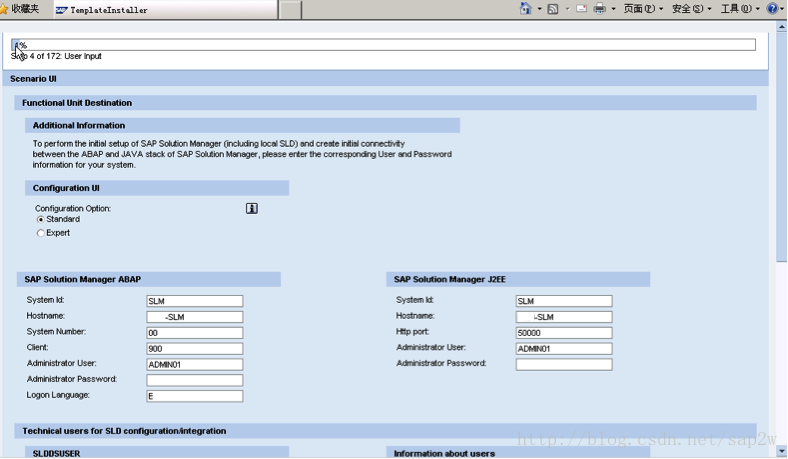This screenshot has height=459, width=788.
Task: Click the ABAP Client field
Action: [x=195, y=348]
